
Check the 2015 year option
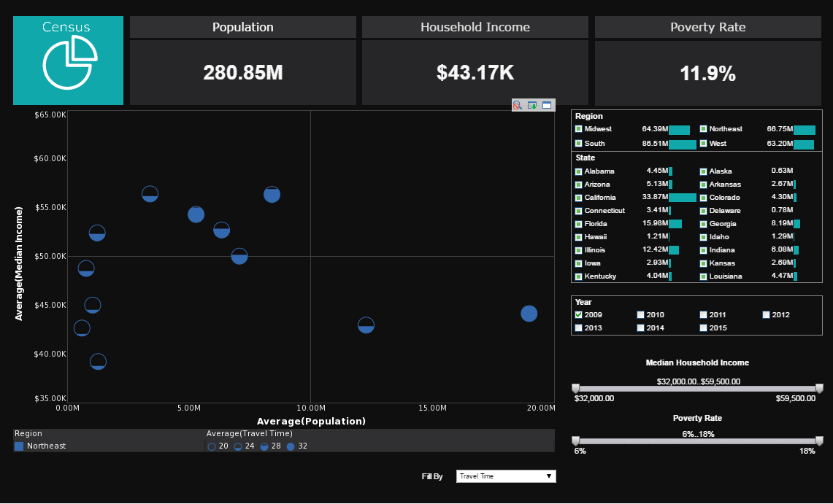tap(704, 328)
